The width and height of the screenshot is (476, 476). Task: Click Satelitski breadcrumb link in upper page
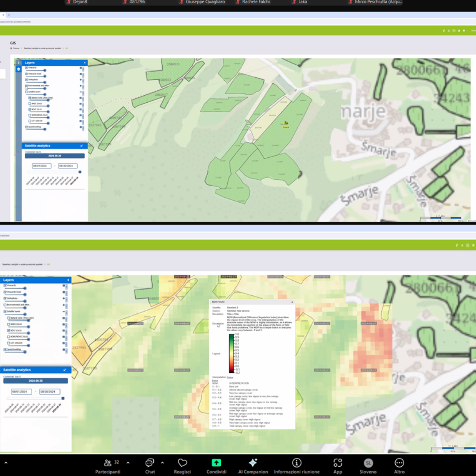[x=42, y=48]
